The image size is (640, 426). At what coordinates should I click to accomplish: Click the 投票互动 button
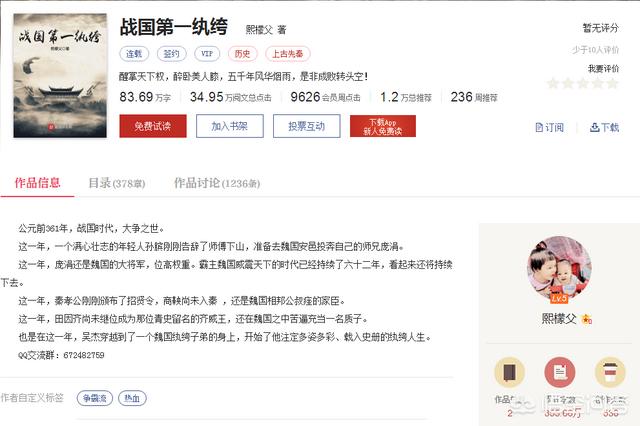click(x=307, y=126)
